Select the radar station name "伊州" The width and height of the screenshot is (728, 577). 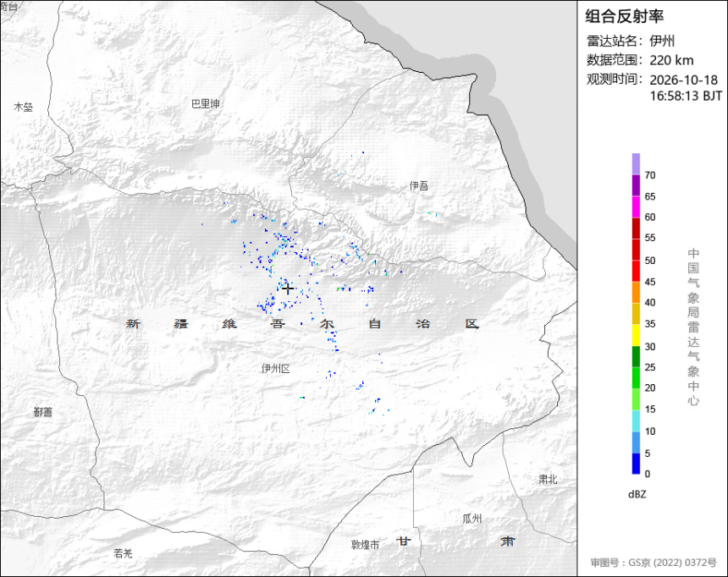[x=662, y=41]
